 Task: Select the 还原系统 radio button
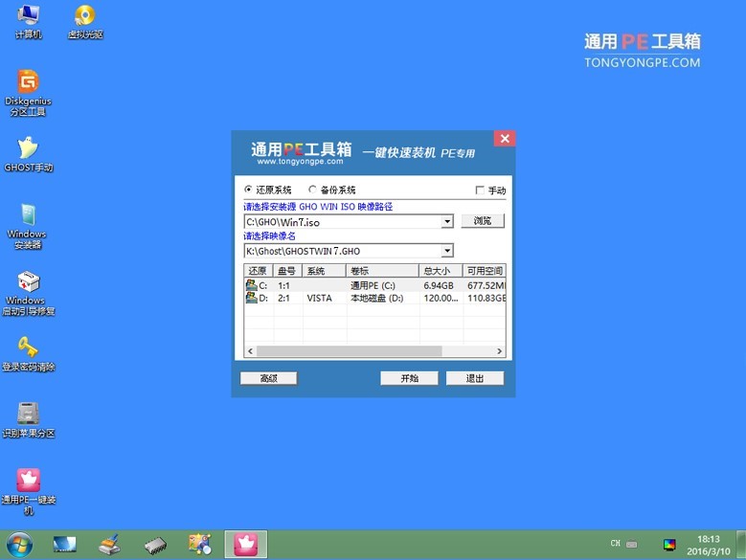pos(249,190)
